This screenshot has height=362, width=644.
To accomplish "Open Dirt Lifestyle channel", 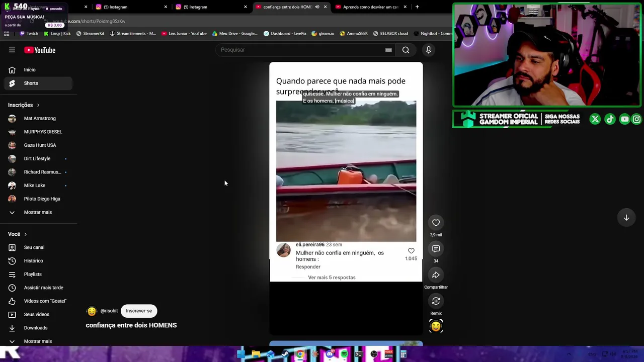I will 38,159.
